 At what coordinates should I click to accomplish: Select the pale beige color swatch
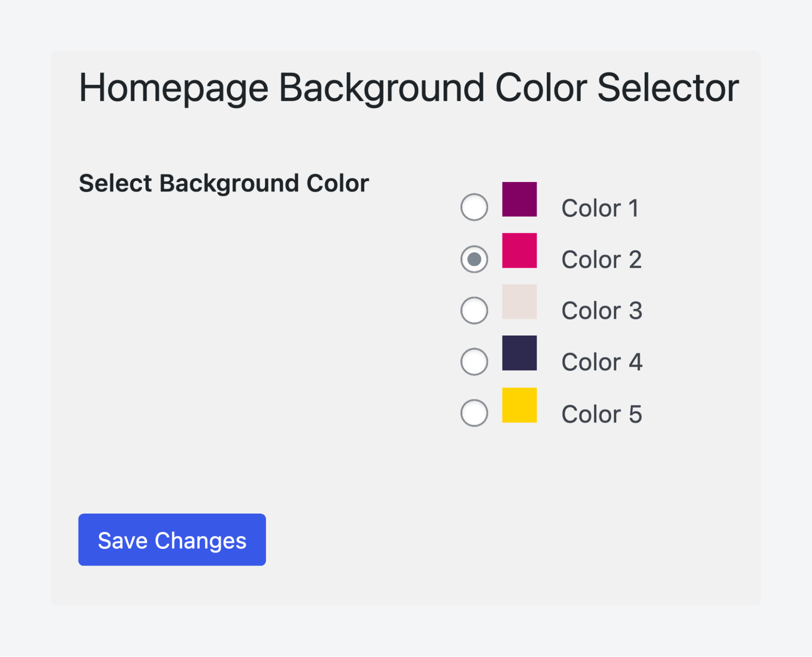pos(519,301)
